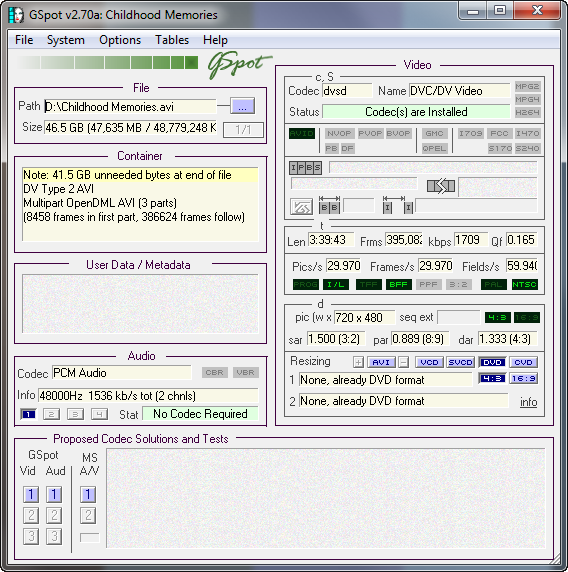The image size is (568, 572).
Task: Click GSpot Aud test button 1
Action: coord(54,495)
